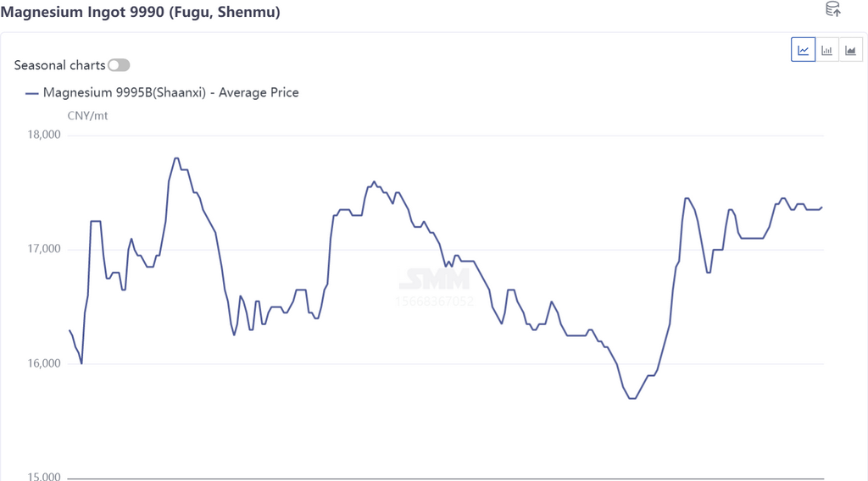Switch to area chart view
Viewport: 868px width, 481px height.
[850, 50]
